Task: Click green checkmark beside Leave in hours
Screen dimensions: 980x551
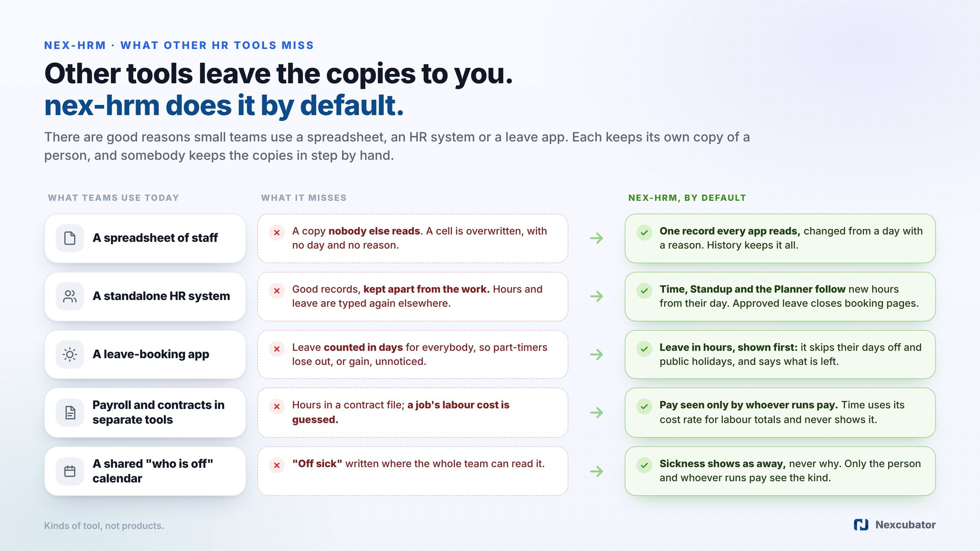Action: [x=644, y=349]
